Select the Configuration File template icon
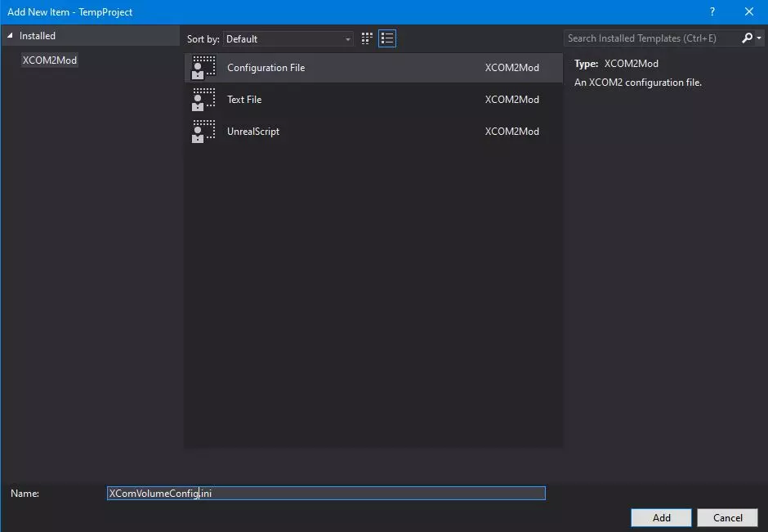This screenshot has width=768, height=532. [x=203, y=68]
